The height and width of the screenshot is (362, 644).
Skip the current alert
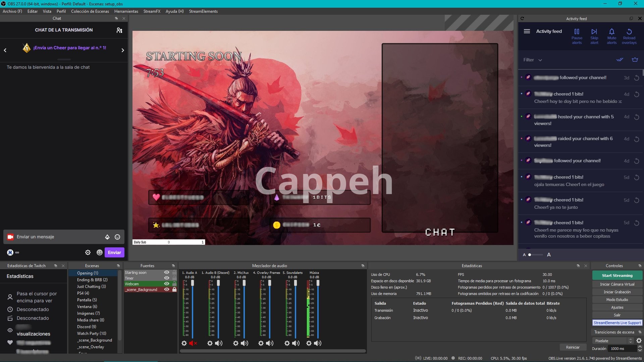(594, 32)
